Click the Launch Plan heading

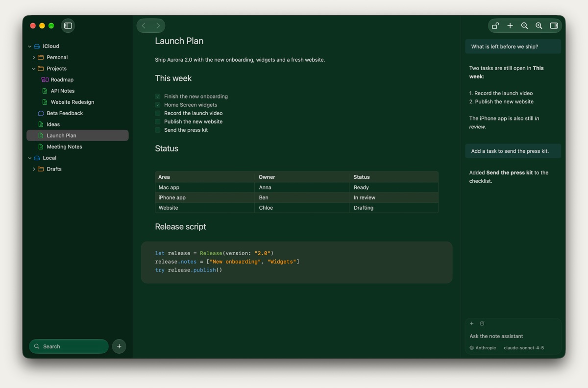click(x=179, y=41)
